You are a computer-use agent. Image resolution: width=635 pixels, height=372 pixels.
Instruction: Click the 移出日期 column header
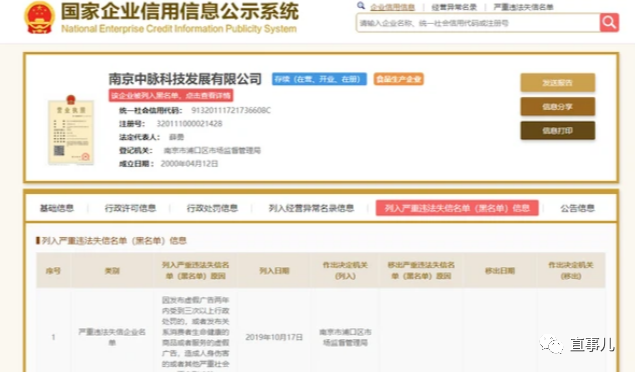(500, 270)
